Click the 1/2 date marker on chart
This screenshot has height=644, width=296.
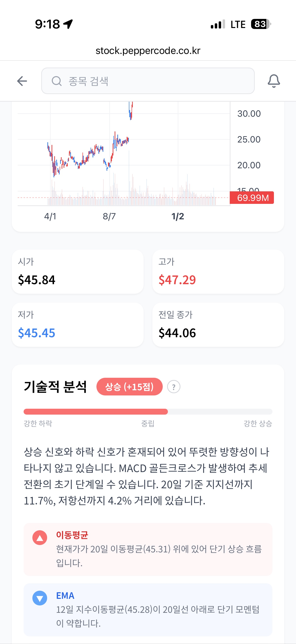pyautogui.click(x=178, y=216)
